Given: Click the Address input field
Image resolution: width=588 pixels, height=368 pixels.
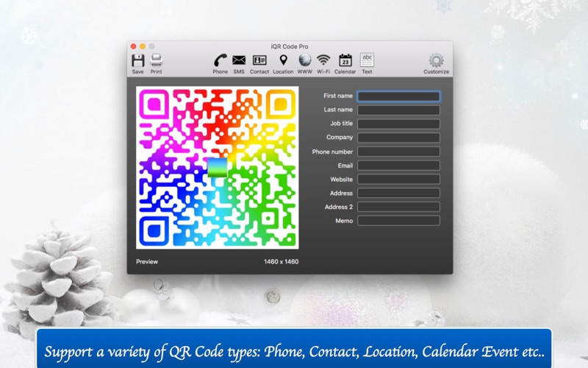Looking at the screenshot, I should (x=398, y=193).
